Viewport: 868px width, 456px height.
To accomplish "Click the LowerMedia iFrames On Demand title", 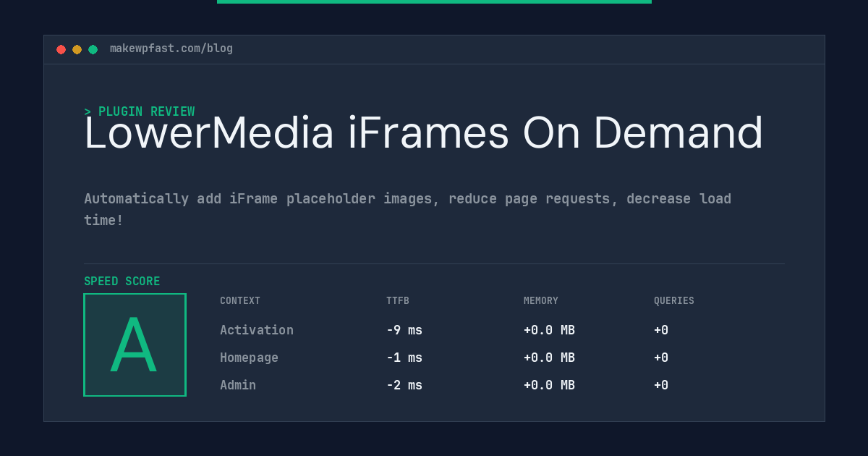I will 424,133.
